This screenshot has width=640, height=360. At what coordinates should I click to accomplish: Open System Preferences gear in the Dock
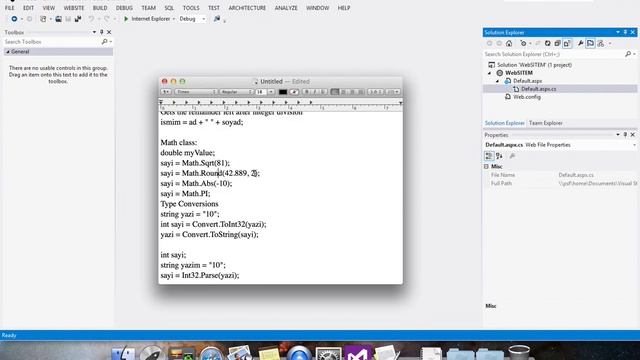328,353
